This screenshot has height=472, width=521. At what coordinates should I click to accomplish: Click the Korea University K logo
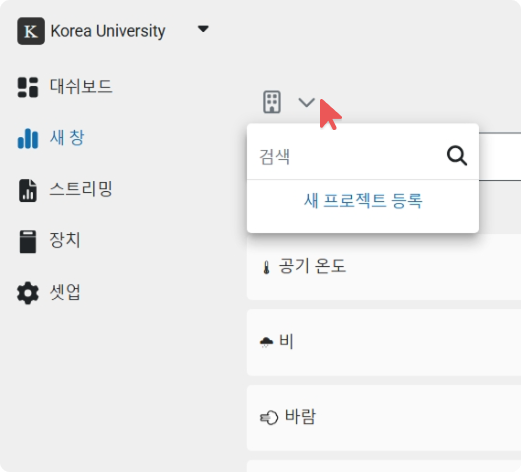31,31
